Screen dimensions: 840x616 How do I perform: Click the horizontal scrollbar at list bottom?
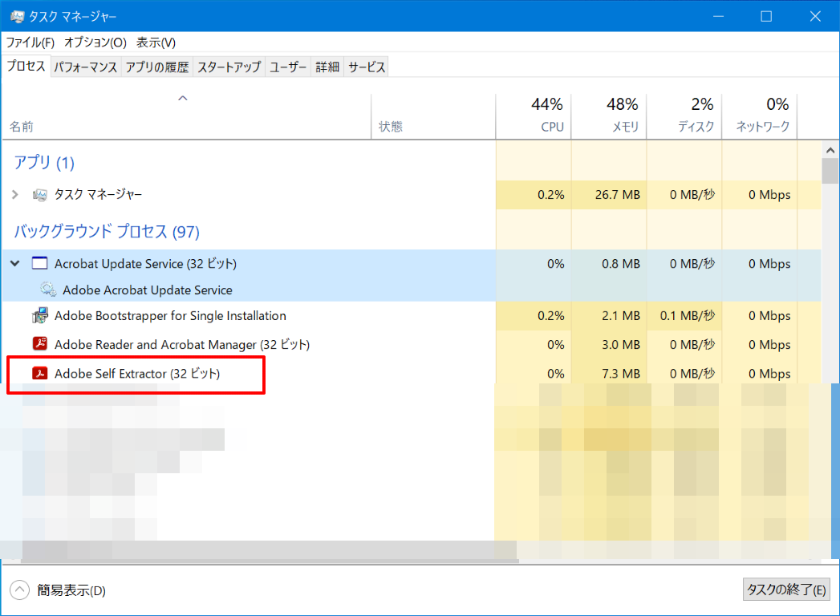pyautogui.click(x=270, y=561)
